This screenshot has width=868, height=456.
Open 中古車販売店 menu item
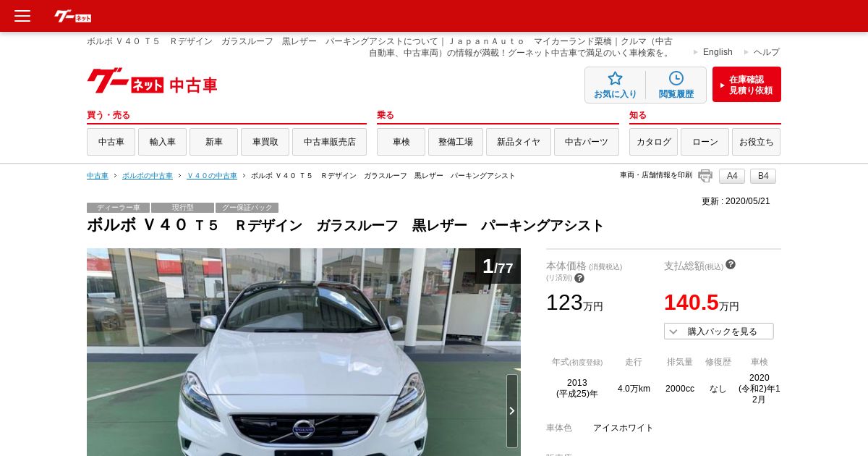pos(330,142)
